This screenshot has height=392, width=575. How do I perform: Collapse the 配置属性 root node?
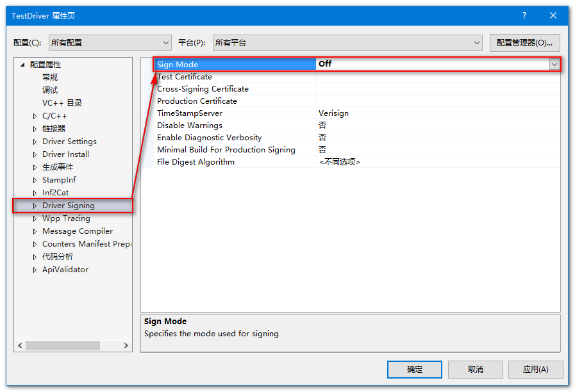[x=22, y=65]
